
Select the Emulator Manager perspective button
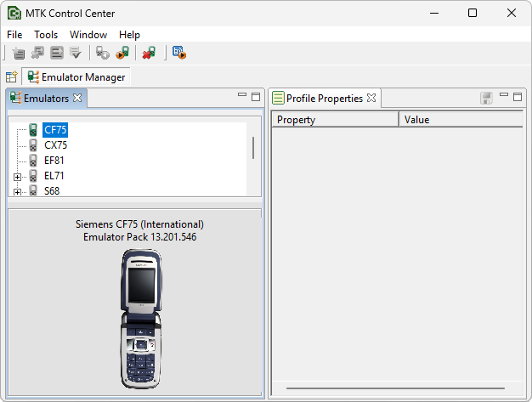click(x=76, y=77)
